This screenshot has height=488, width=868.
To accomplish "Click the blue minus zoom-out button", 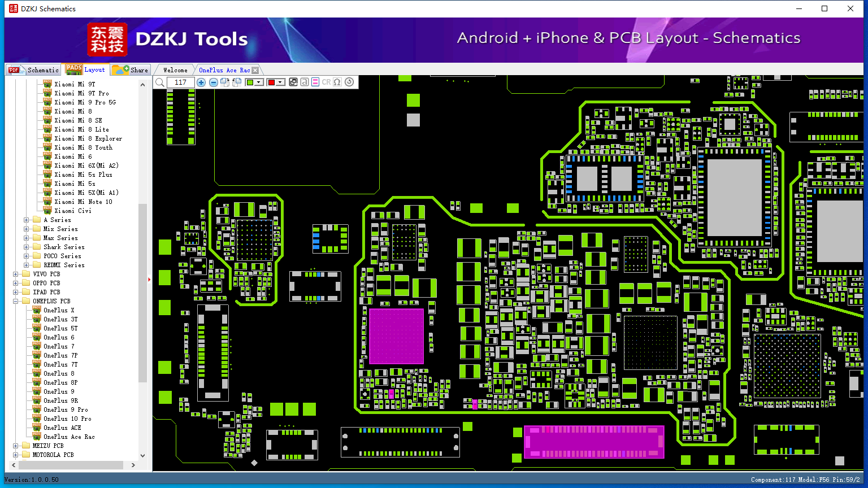I will pyautogui.click(x=214, y=82).
